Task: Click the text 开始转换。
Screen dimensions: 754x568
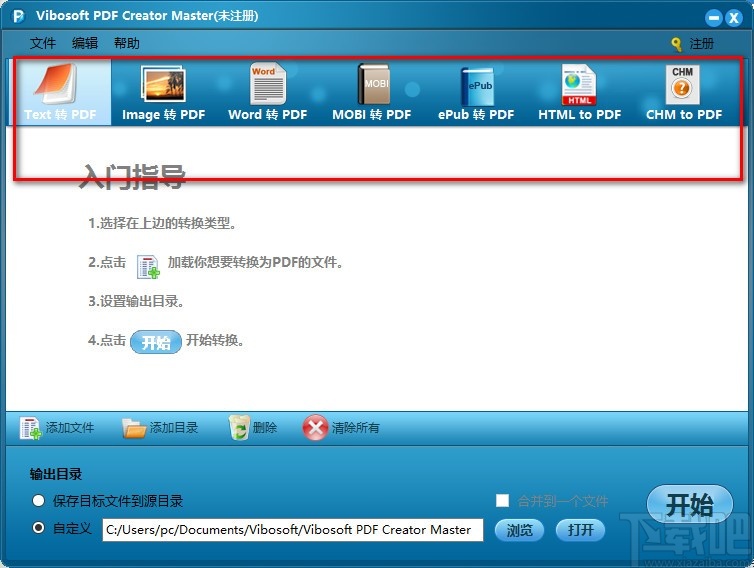Action: (x=215, y=341)
